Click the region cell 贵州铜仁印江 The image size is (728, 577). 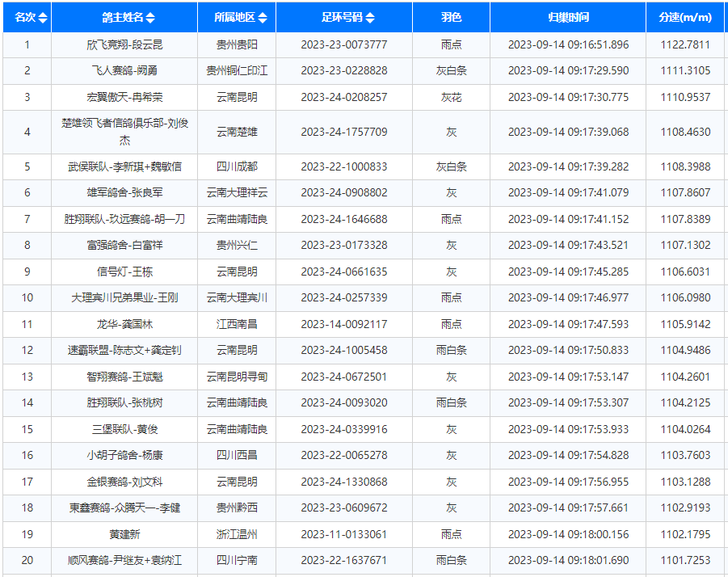pyautogui.click(x=237, y=71)
